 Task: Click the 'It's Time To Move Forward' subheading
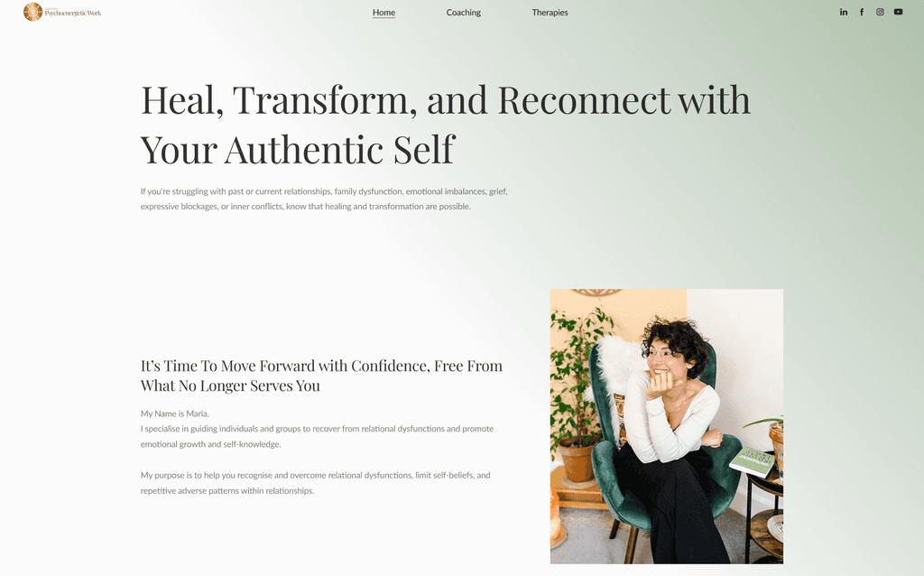321,376
